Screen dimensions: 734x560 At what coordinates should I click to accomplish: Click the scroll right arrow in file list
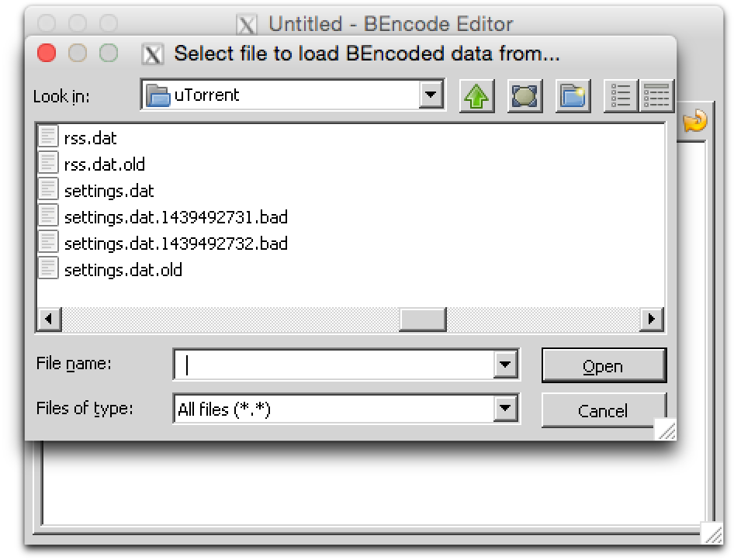(652, 318)
